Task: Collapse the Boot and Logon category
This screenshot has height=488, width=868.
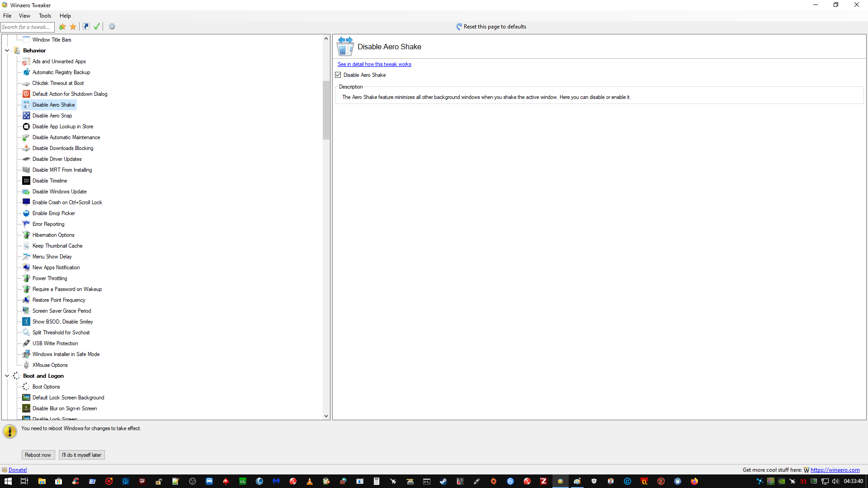Action: point(7,376)
